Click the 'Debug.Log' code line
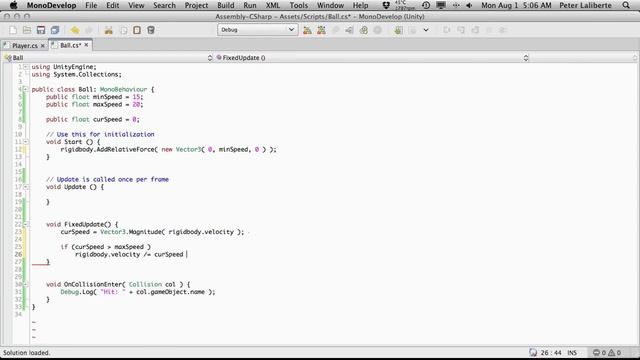Viewport: 640px width, 360px height. 138,292
